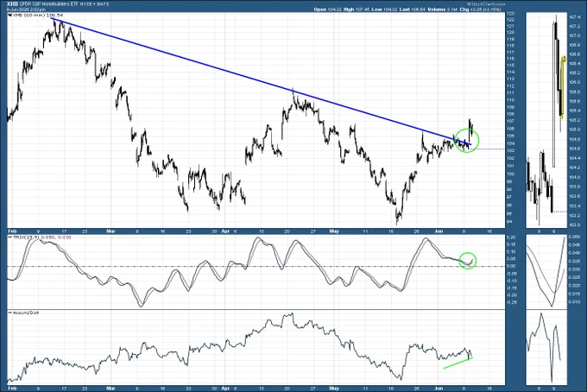This screenshot has height=392, width=587.
Task: Click the 0.20 label on TRIX axis
Action: click(511, 237)
